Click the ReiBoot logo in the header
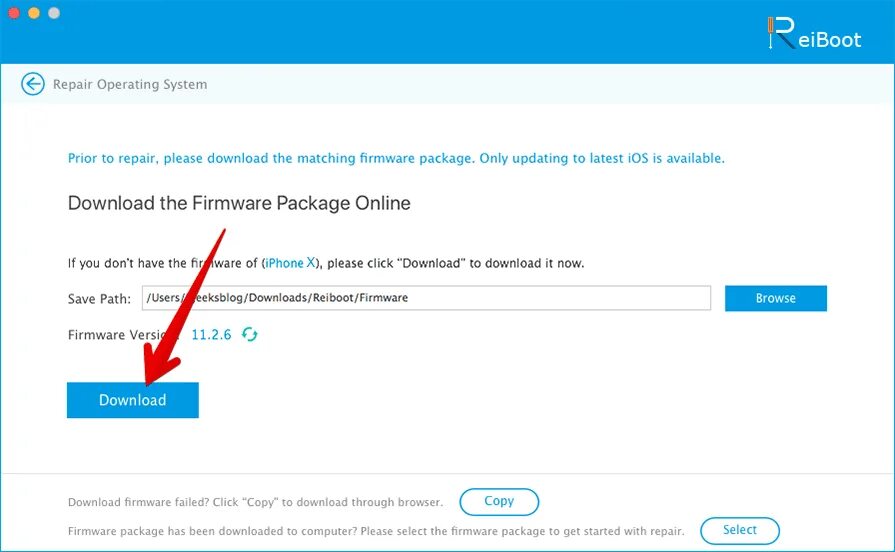This screenshot has width=895, height=552. [814, 34]
